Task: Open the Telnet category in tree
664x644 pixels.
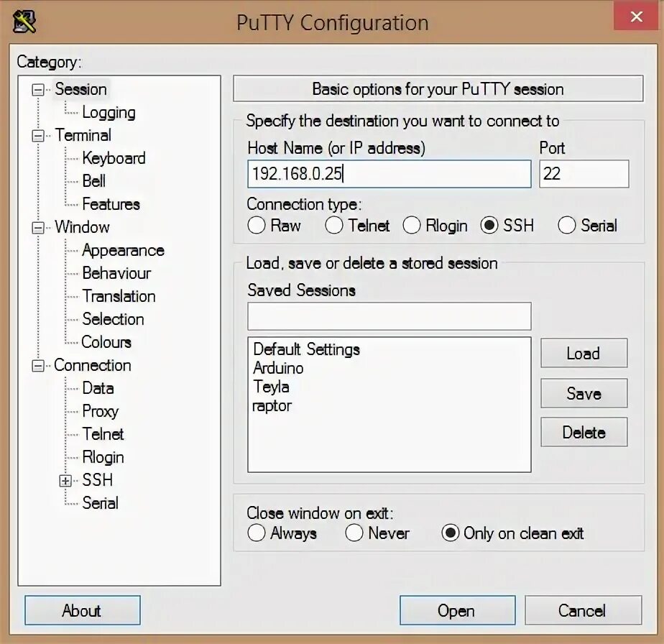Action: pyautogui.click(x=103, y=434)
